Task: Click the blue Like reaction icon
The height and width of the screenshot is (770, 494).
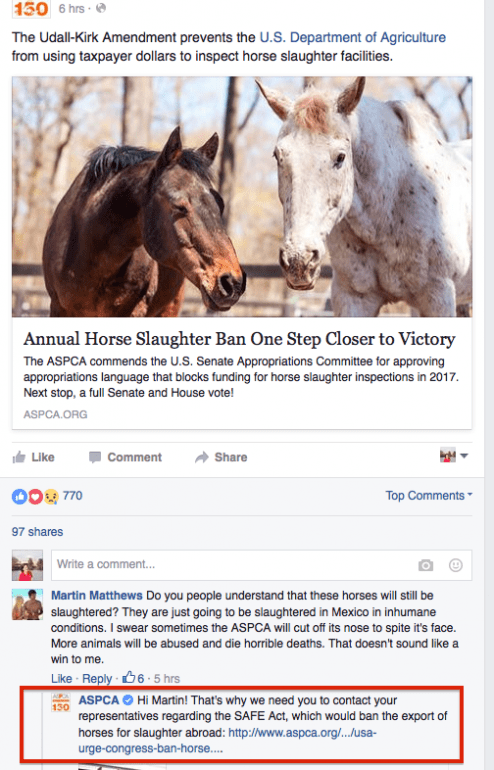Action: pos(19,496)
